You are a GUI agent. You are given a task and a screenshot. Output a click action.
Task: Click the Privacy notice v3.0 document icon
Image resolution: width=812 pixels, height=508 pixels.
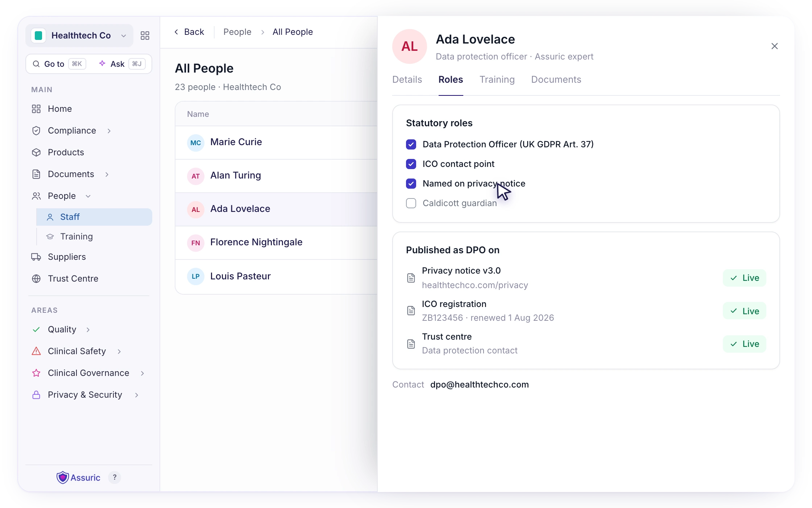pyautogui.click(x=411, y=278)
